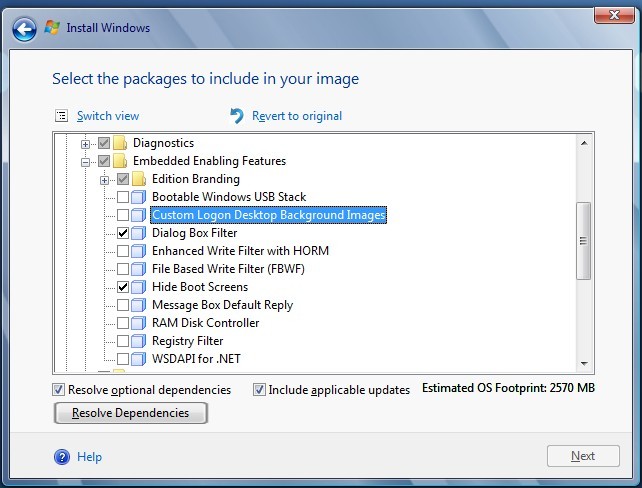Click the blue Help question mark icon
Image resolution: width=642 pixels, height=488 pixels.
[62, 457]
